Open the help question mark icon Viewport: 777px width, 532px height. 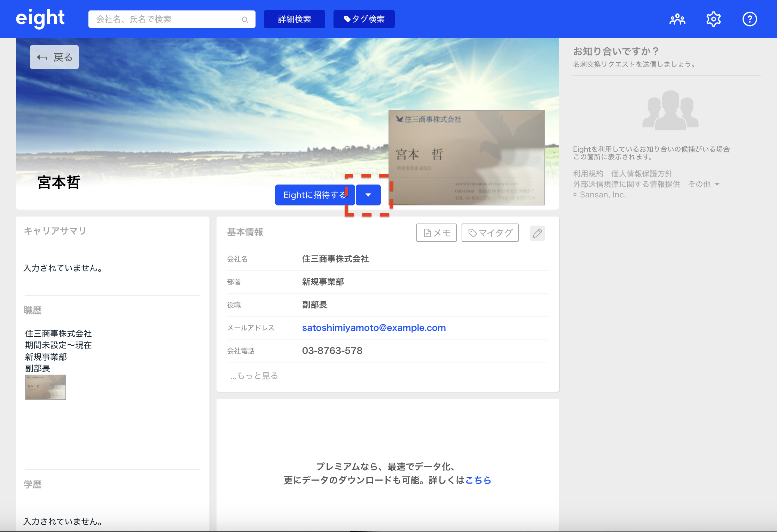click(x=749, y=19)
